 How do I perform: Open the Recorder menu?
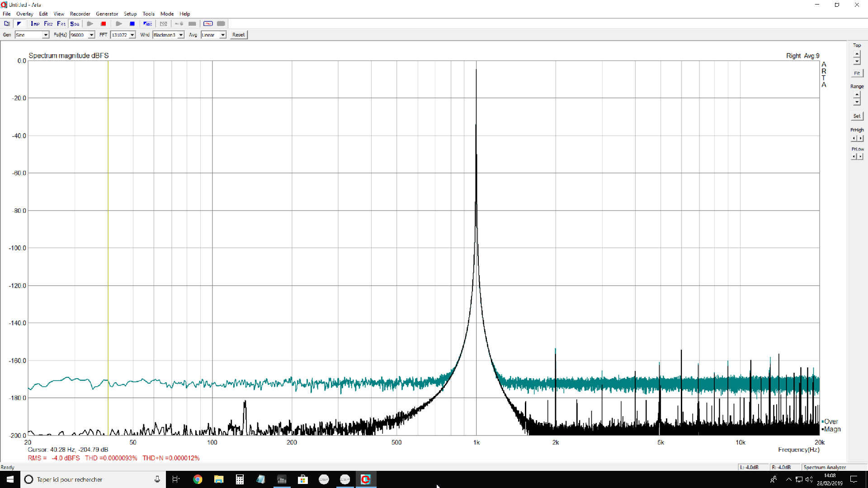(x=80, y=14)
